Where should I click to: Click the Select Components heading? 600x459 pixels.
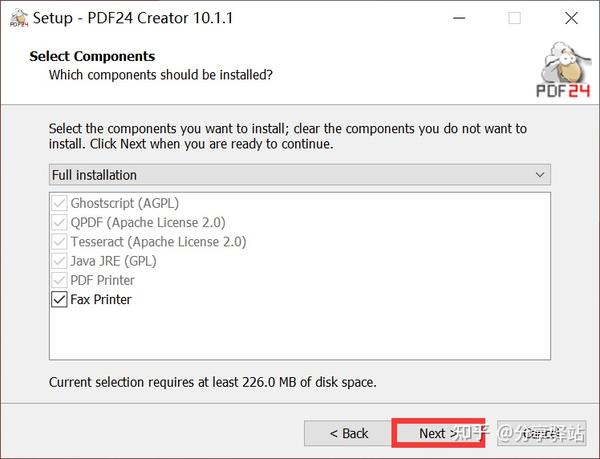coord(92,56)
